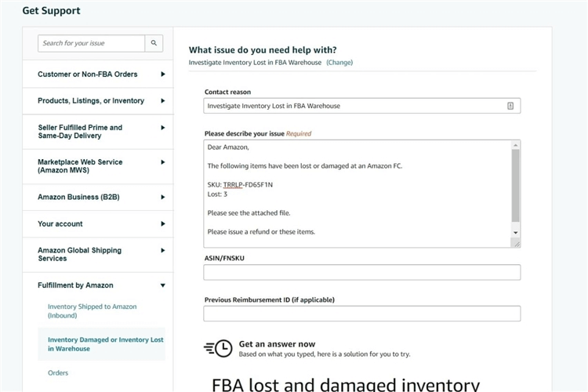
Task: Select Inventory Shipped to Amazon (Inbound)
Action: pos(93,311)
